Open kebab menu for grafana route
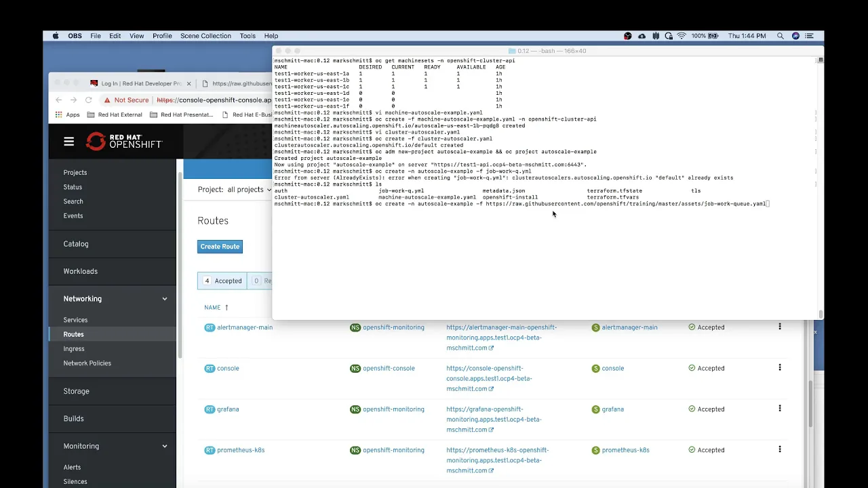Viewport: 868px width, 488px height. tap(779, 409)
